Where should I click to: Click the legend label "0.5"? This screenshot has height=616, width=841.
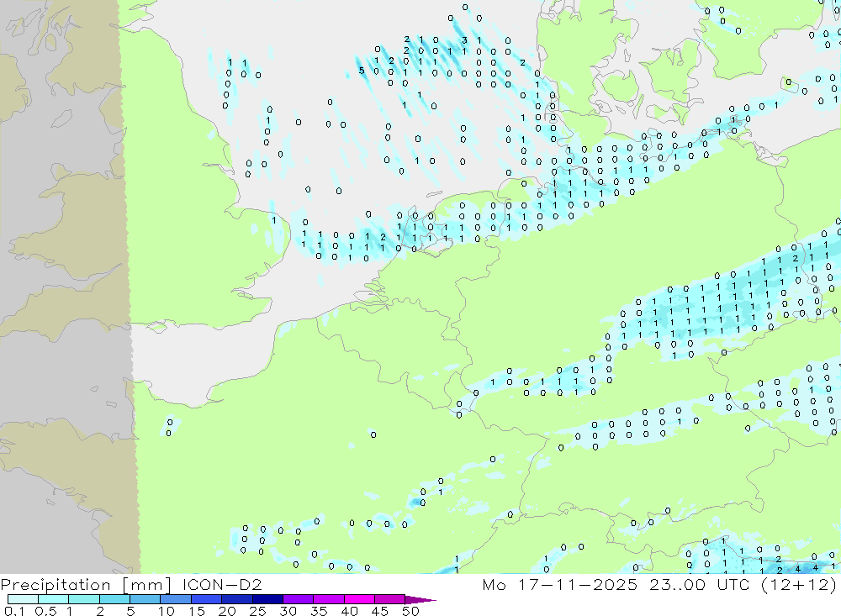[45, 611]
